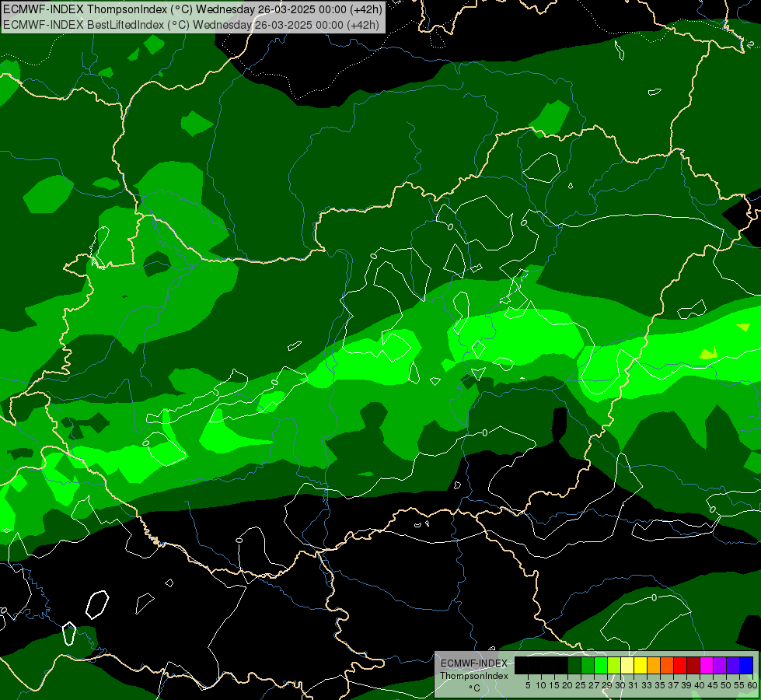Image resolution: width=761 pixels, height=700 pixels.
Task: Click the orange-red 35–37 legend swatch
Action: (667, 665)
